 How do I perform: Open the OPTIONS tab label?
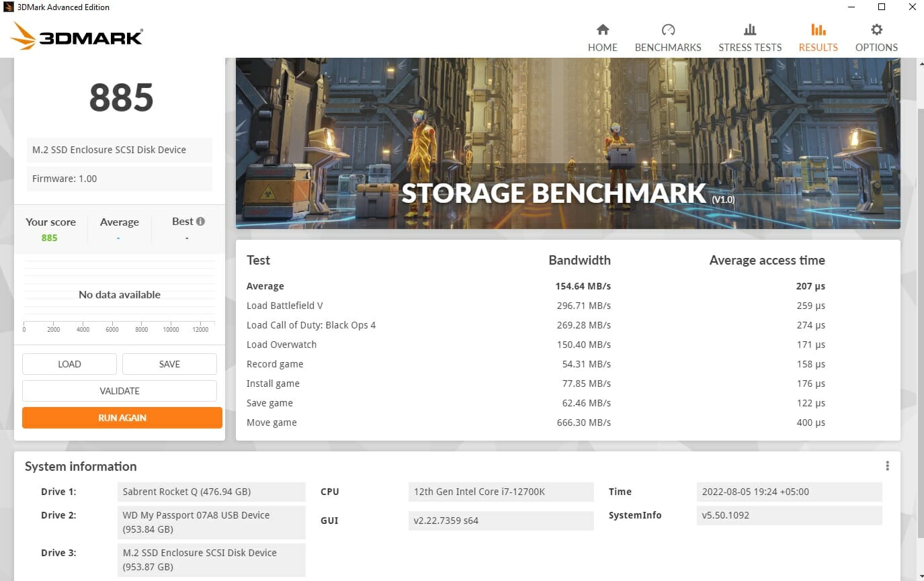876,48
